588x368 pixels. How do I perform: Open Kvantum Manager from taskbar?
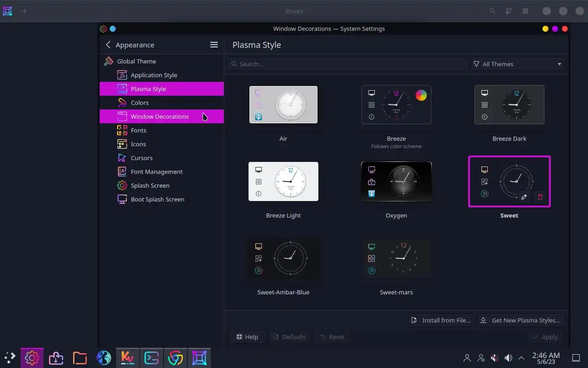pyautogui.click(x=128, y=358)
